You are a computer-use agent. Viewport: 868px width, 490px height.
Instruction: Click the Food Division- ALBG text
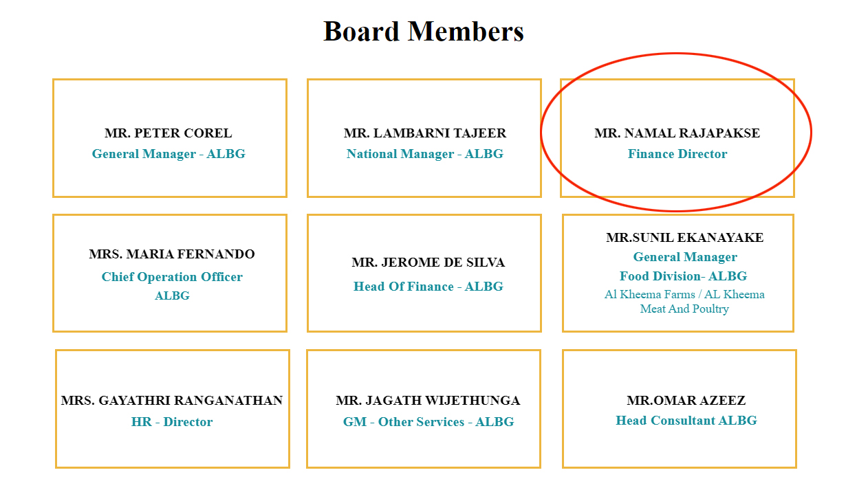click(x=683, y=276)
